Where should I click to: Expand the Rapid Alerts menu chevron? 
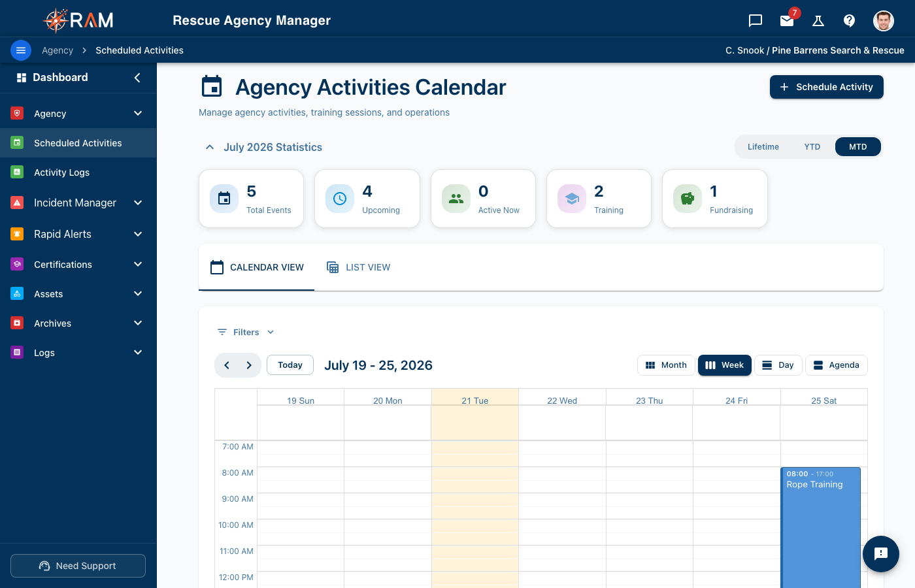point(138,234)
